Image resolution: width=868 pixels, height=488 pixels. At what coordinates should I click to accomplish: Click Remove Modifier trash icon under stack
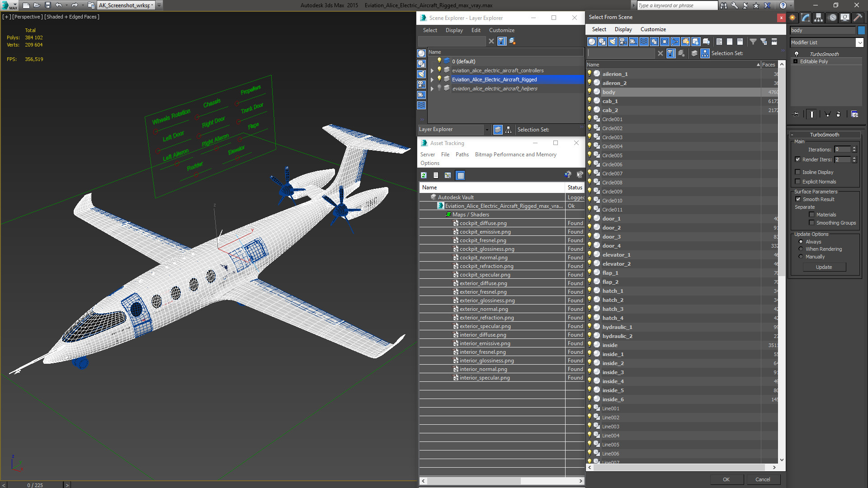click(839, 114)
